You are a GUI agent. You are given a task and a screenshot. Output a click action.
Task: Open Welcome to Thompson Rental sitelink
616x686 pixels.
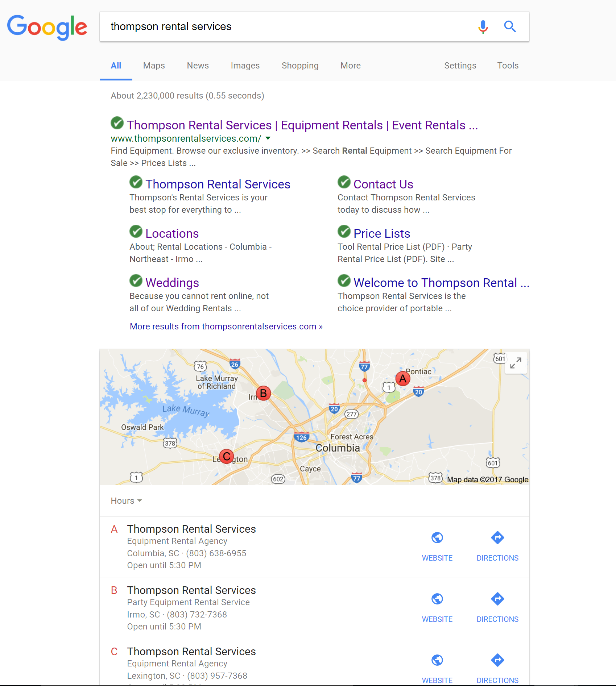(x=442, y=283)
